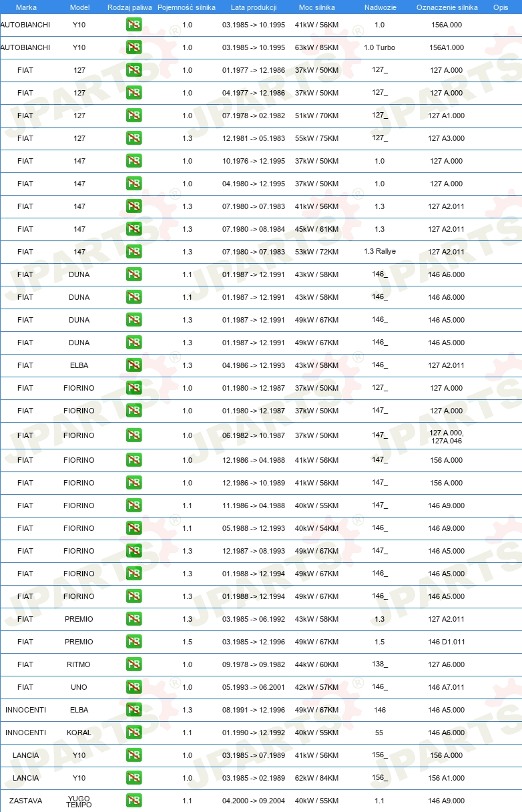The width and height of the screenshot is (522, 812).
Task: Click fuel icon in Zastava Yugo Tempo row
Action: tap(134, 801)
